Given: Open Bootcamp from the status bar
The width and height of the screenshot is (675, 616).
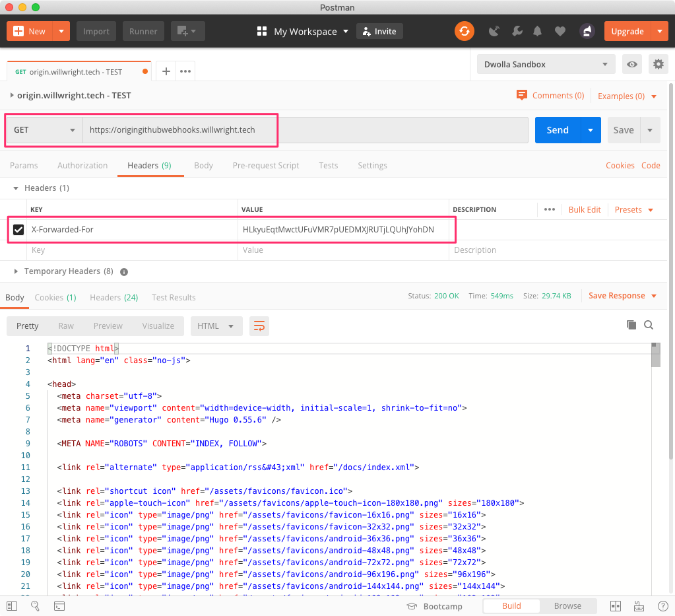Looking at the screenshot, I should [434, 606].
